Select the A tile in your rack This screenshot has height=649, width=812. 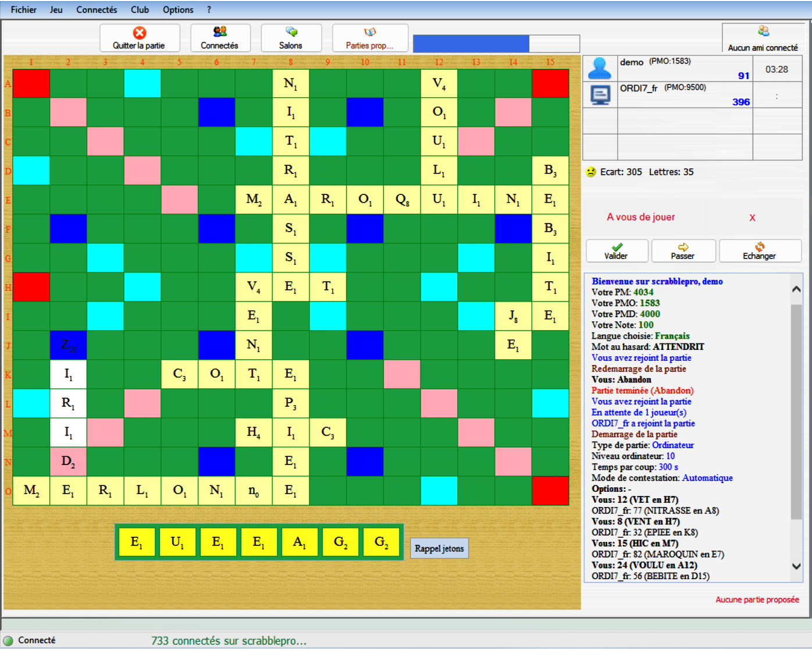click(300, 541)
